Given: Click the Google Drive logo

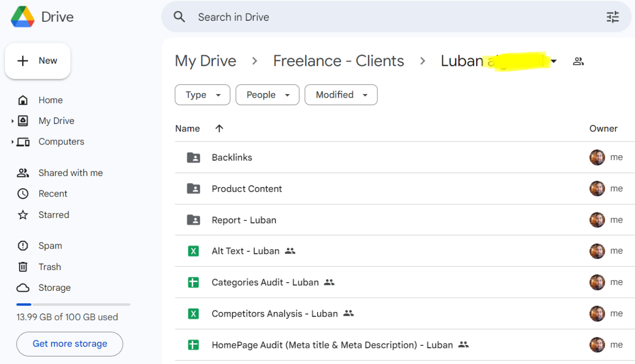Looking at the screenshot, I should pos(23,17).
